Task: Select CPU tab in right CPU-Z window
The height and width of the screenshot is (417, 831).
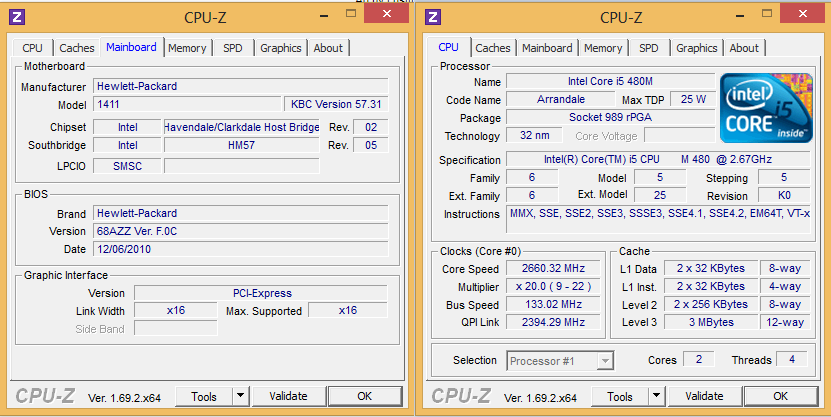Action: click(x=448, y=47)
